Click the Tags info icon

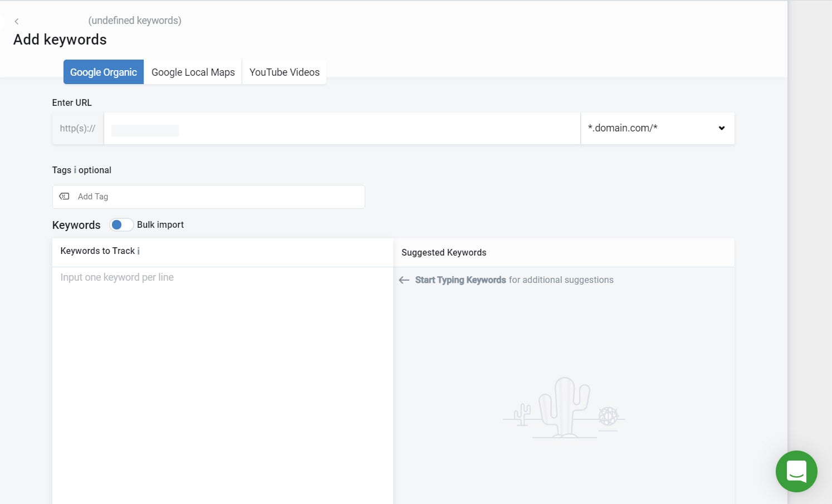click(x=75, y=170)
